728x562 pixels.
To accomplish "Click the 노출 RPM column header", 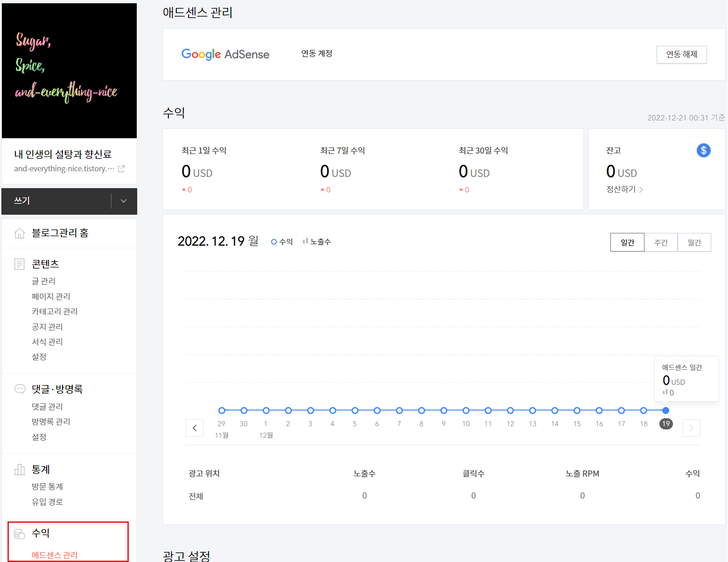I will 582,473.
